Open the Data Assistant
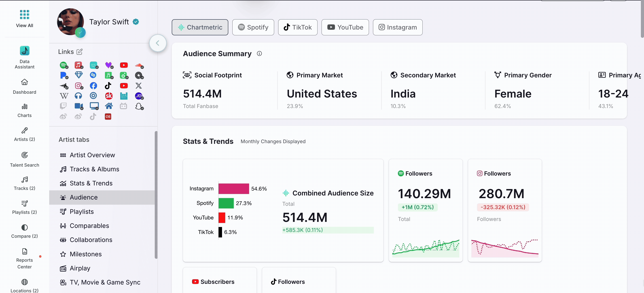644x293 pixels. (x=25, y=57)
